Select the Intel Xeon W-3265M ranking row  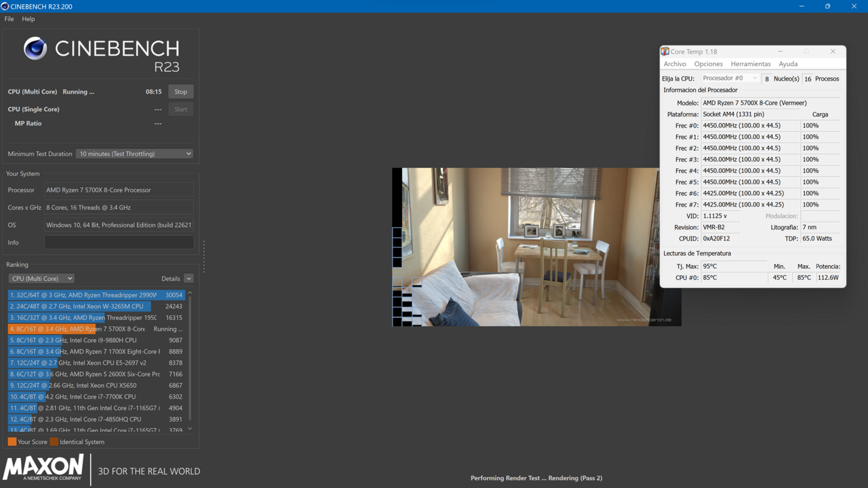click(x=96, y=306)
